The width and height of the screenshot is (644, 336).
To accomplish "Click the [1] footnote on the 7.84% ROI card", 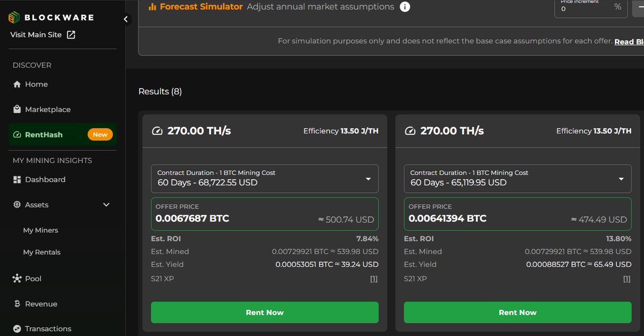I will [374, 279].
